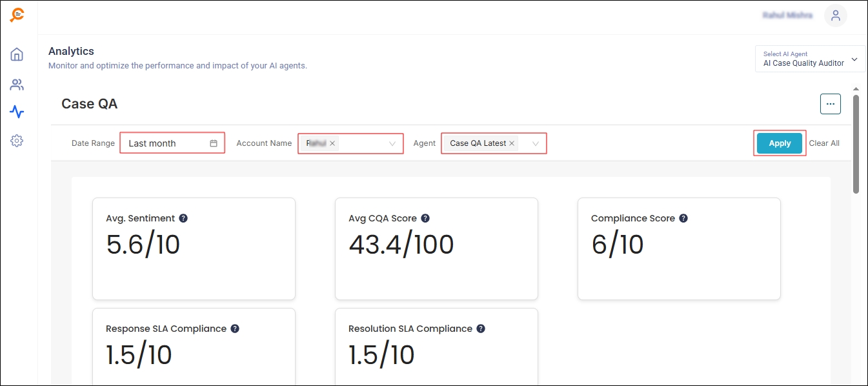Expand the Agent dropdown arrow
The height and width of the screenshot is (386, 868).
click(x=535, y=144)
